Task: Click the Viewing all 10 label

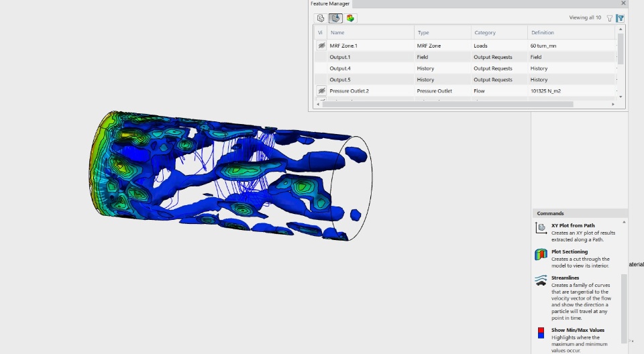Action: (x=585, y=17)
